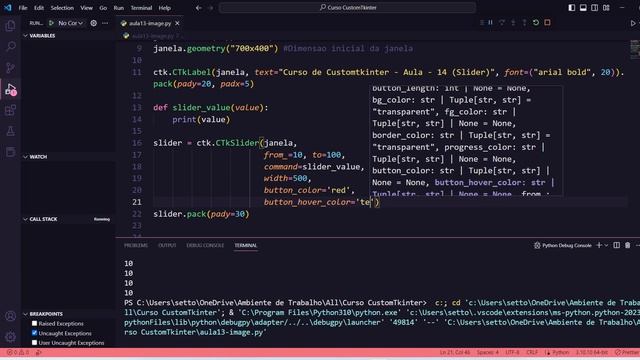Open the Testing beaker view
Viewport: 640px width, 360px height.
pyautogui.click(x=11, y=131)
